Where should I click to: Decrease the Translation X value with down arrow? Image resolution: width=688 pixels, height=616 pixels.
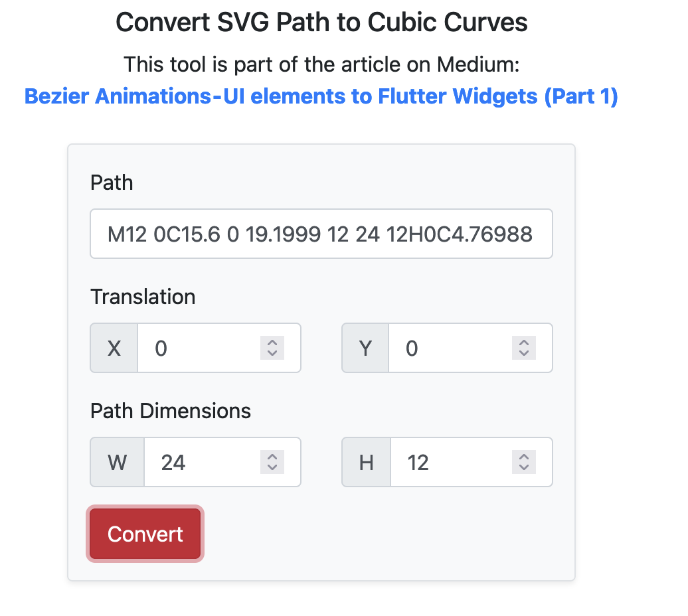[272, 353]
